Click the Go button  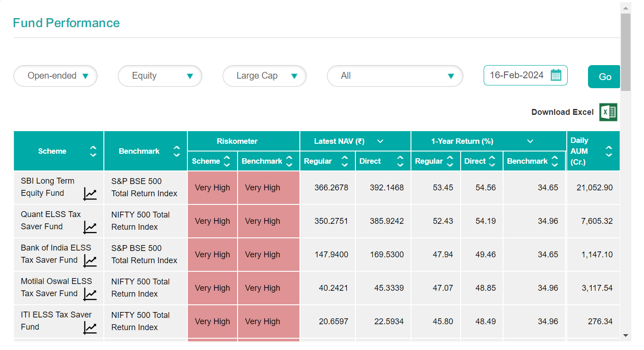pyautogui.click(x=604, y=76)
